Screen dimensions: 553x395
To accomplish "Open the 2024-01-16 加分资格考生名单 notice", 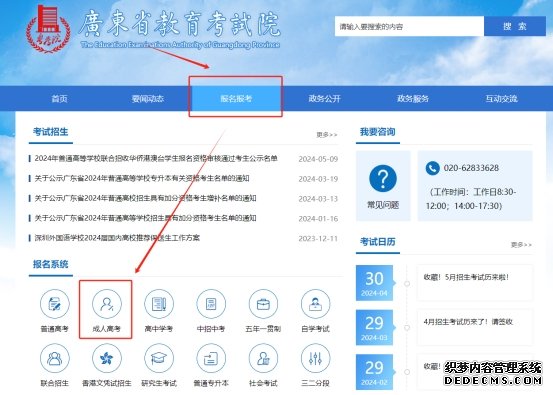I will tap(145, 218).
